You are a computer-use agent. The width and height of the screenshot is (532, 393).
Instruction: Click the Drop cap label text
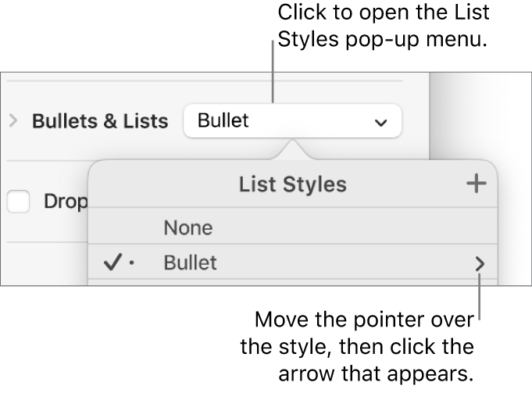pos(65,202)
